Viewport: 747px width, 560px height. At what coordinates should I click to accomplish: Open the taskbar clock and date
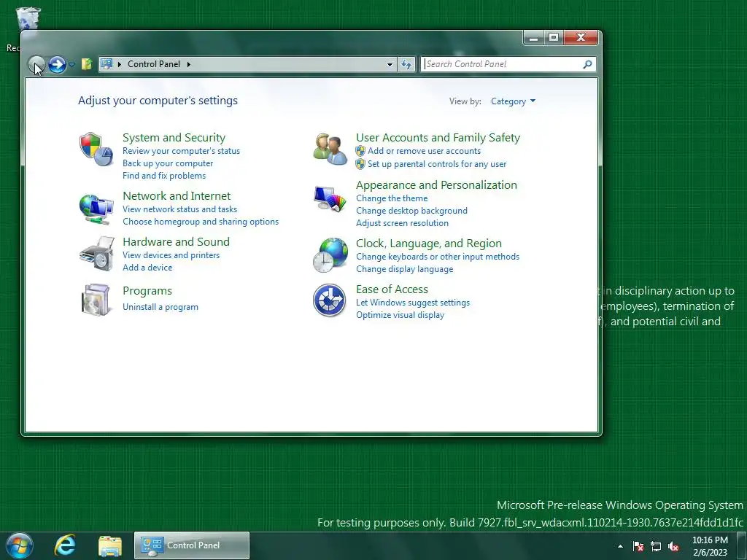(x=710, y=546)
